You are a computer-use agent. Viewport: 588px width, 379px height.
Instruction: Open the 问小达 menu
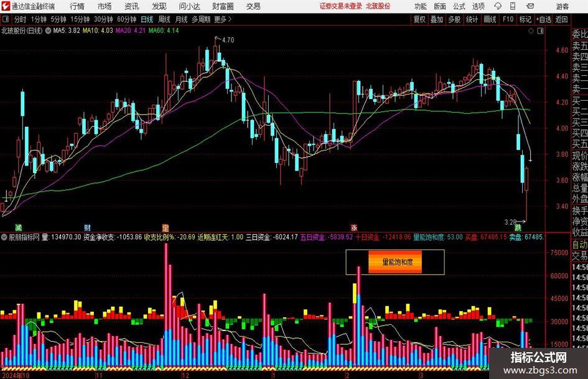(189, 6)
